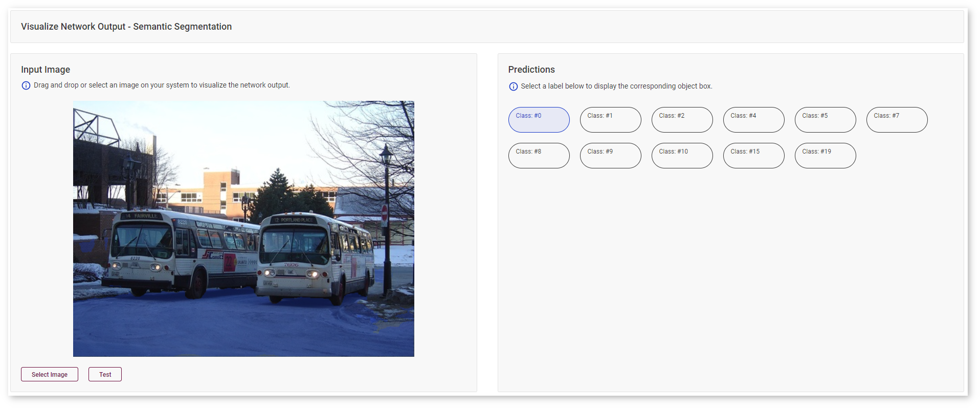Display the Class: #19 object box

coord(825,156)
